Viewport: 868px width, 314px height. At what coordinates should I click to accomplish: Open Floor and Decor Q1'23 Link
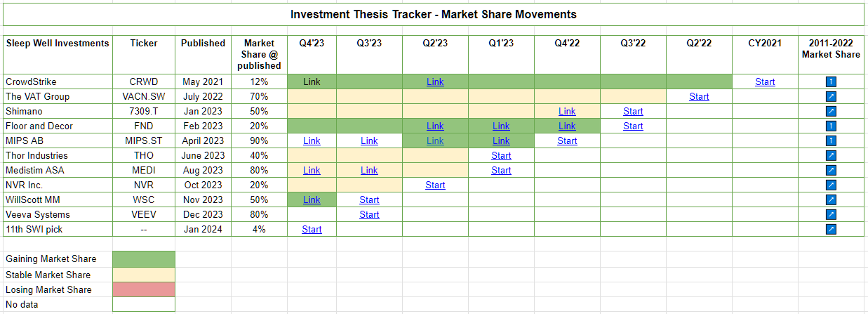501,126
